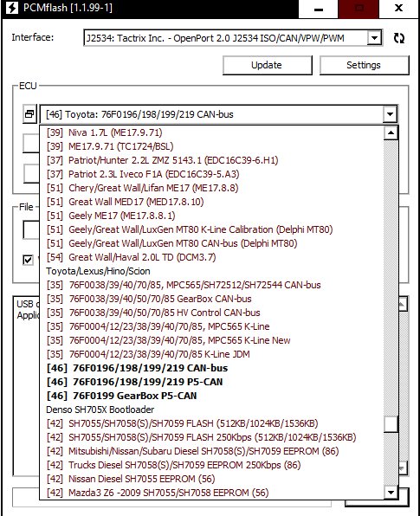Viewport: 420px width, 516px height.
Task: Select Mazda3 Z6 -2009 EEPROM (56)
Action: coord(211,493)
